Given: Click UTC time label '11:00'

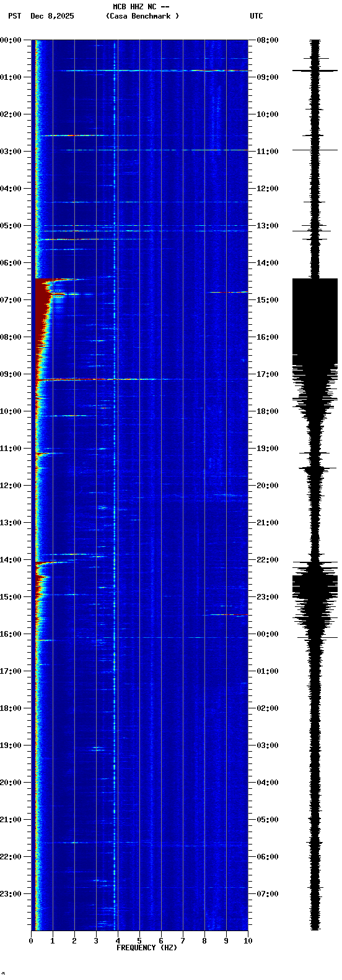Looking at the screenshot, I should point(268,152).
